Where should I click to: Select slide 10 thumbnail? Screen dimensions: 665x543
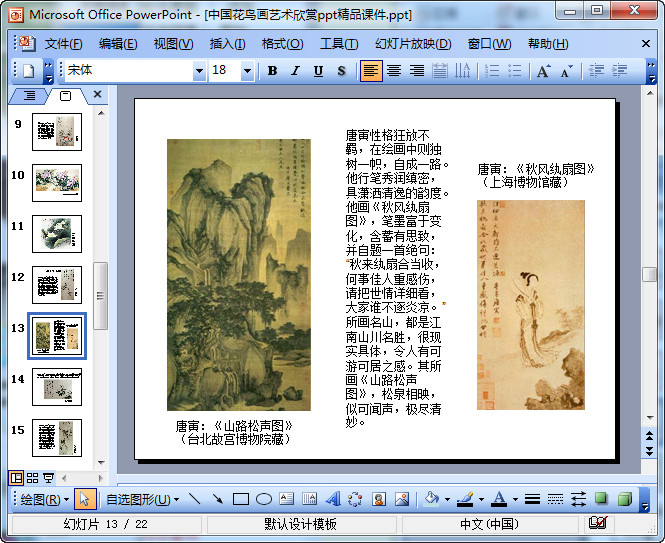pyautogui.click(x=57, y=183)
